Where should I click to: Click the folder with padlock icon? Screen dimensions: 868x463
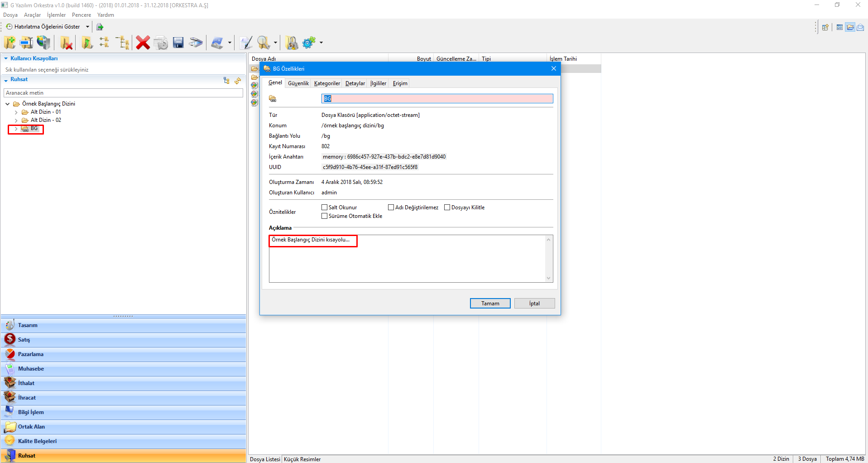(x=292, y=43)
